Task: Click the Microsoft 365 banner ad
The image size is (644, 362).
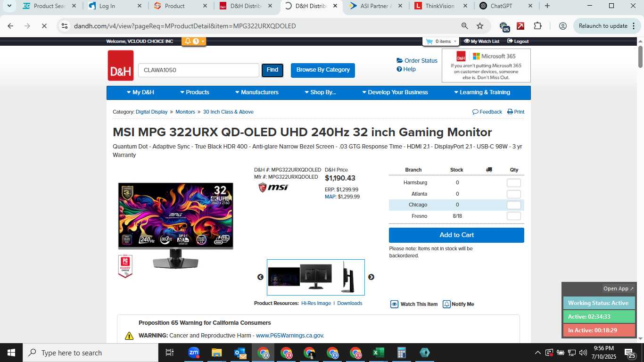Action: [x=486, y=66]
